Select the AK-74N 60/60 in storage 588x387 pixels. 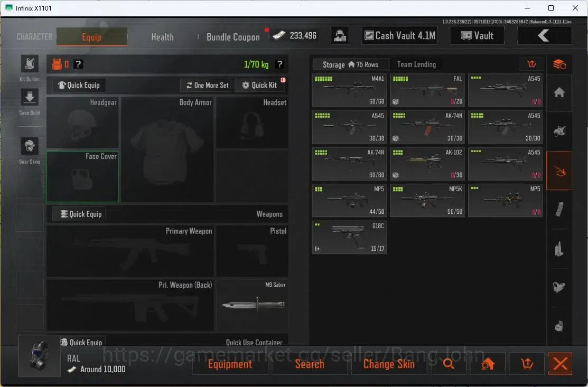coord(349,164)
